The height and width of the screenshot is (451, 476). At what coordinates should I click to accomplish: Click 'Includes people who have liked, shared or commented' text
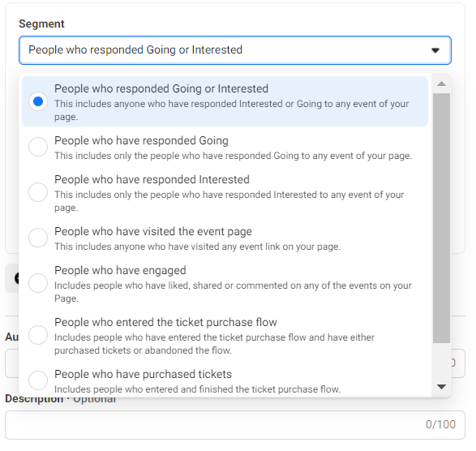(x=233, y=292)
